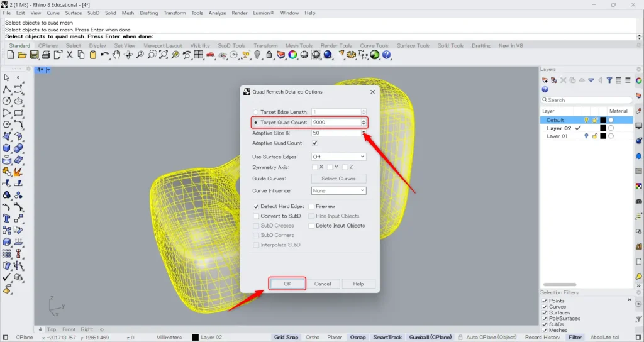Click the Adaptive Size % spinner arrows
This screenshot has height=342, width=644.
click(364, 133)
